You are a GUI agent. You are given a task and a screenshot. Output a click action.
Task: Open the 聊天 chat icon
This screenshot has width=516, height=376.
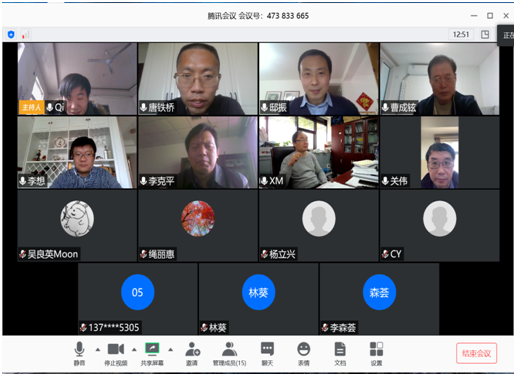pyautogui.click(x=267, y=353)
